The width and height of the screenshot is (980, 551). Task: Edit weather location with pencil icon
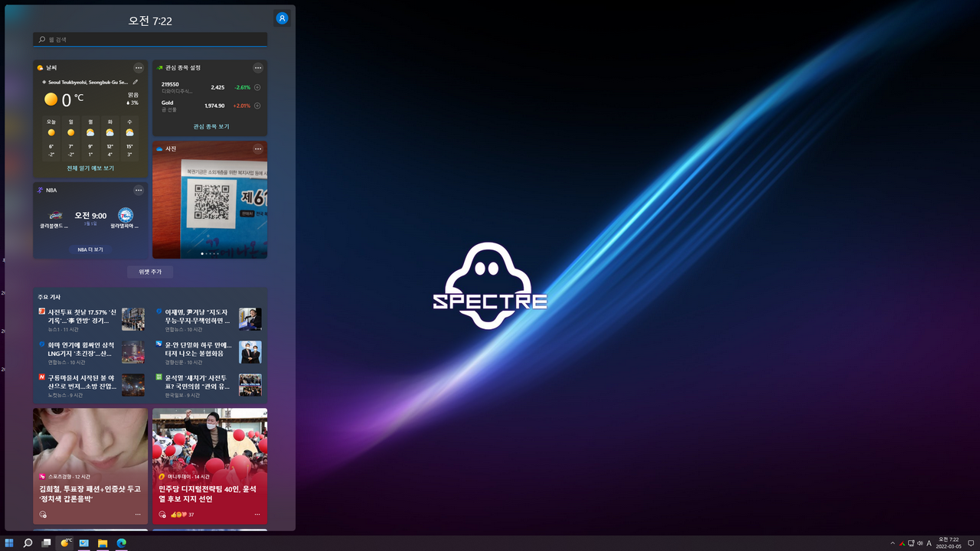(x=136, y=82)
